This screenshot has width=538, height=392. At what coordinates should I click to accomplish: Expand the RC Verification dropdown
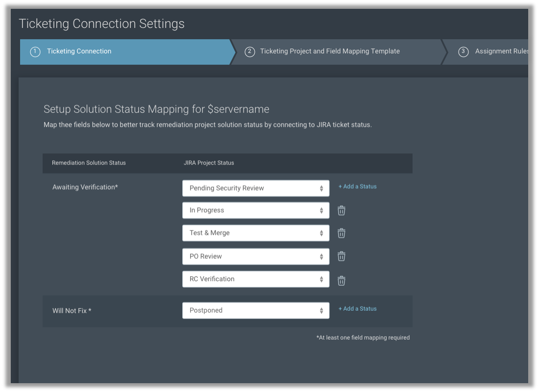click(255, 279)
